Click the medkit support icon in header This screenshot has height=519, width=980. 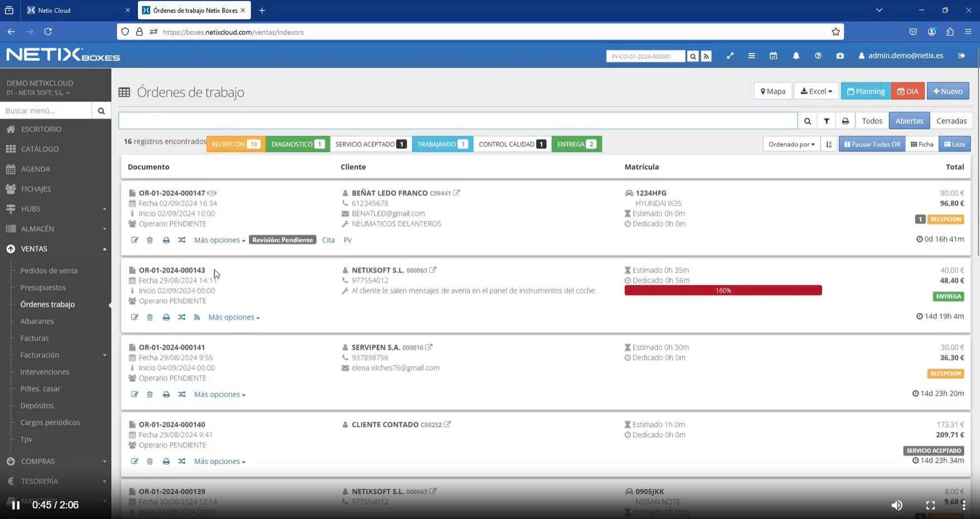click(840, 56)
